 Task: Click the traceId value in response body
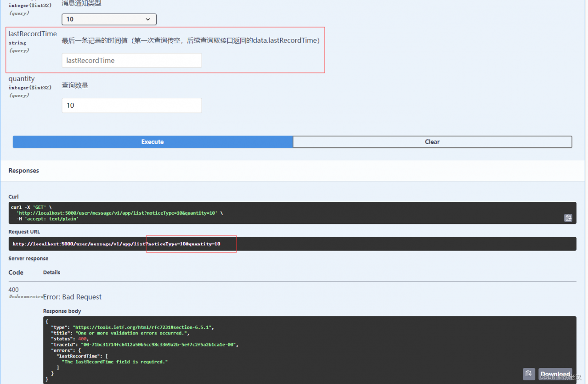152,344
